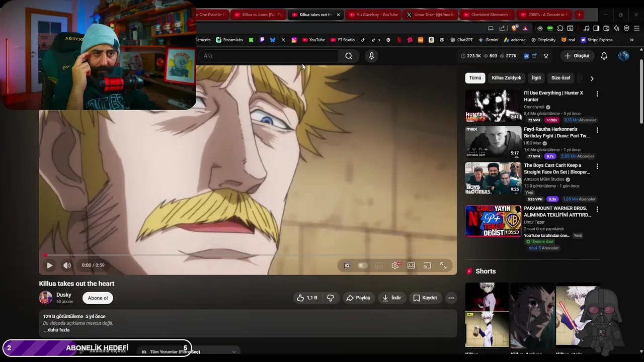The width and height of the screenshot is (644, 362).
Task: Dislike the video with thumbs down
Action: (x=331, y=298)
